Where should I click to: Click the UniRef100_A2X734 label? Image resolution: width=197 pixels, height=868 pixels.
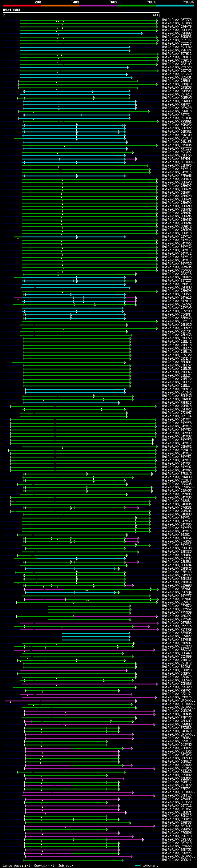pos(176,332)
